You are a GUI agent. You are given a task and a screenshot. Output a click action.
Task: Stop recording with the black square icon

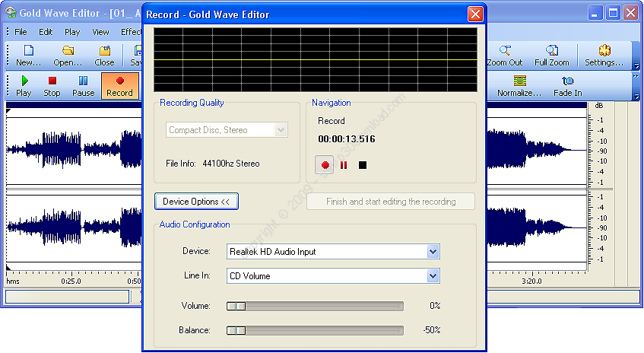(x=362, y=165)
